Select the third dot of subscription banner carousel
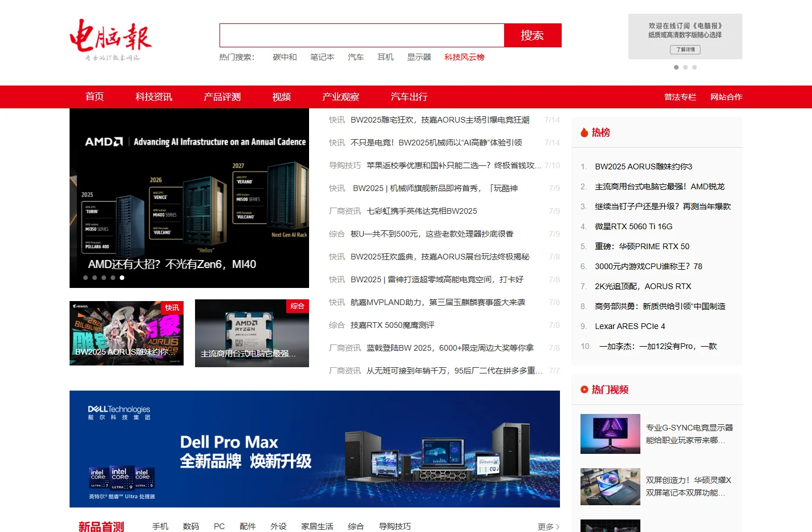Screen dimensions: 812x532 pos(695,67)
